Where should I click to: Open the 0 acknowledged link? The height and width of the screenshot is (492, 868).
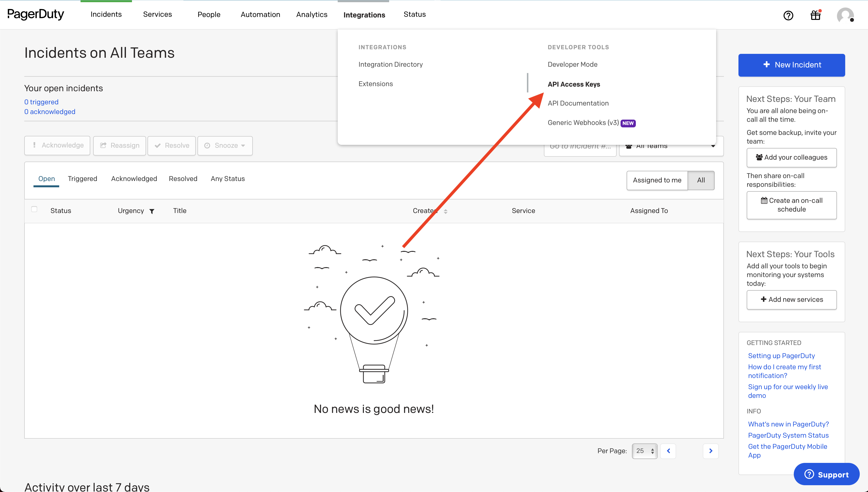pyautogui.click(x=50, y=112)
